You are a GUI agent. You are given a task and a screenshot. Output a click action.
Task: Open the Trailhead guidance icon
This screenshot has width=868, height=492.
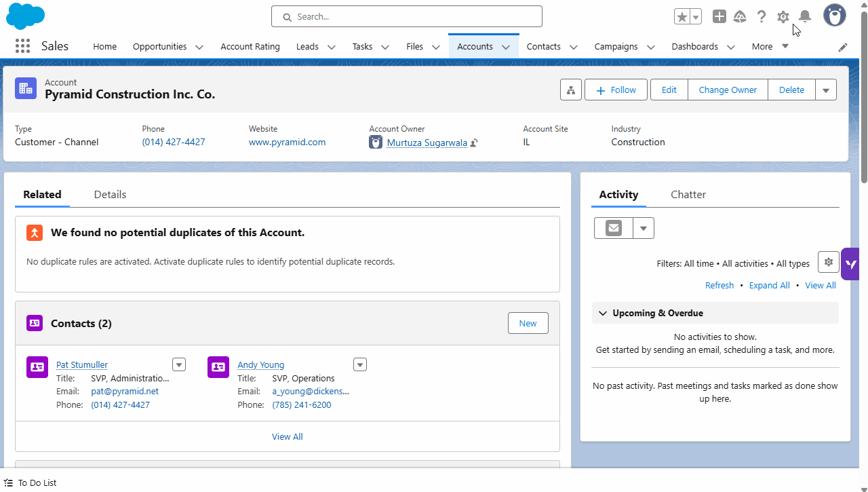click(740, 16)
